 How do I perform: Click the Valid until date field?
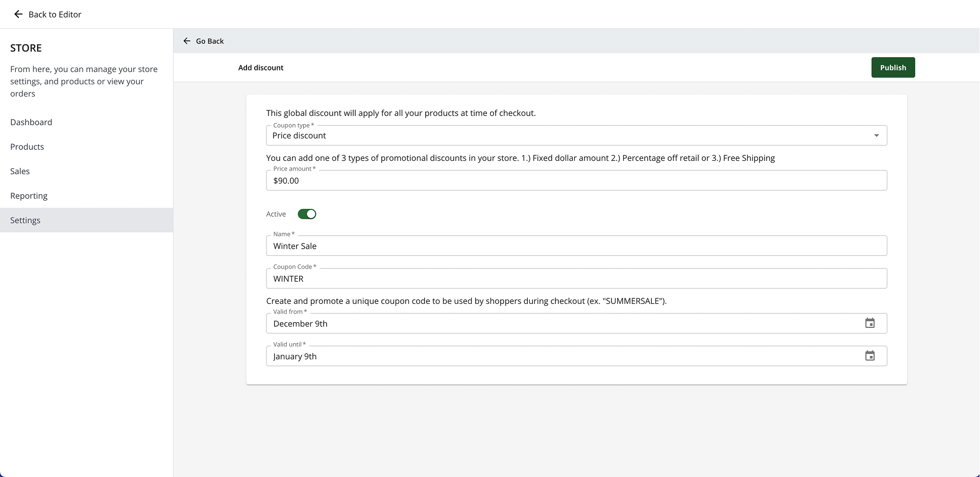561,356
